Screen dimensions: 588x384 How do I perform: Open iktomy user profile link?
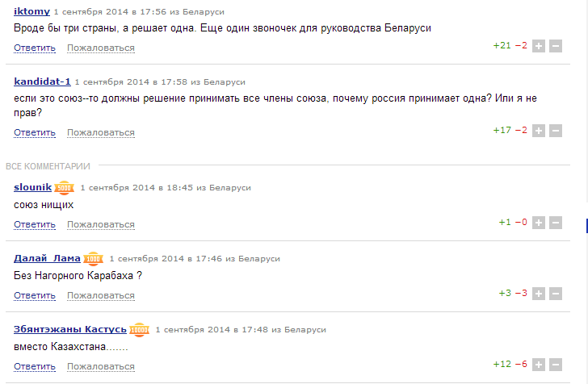click(x=31, y=11)
